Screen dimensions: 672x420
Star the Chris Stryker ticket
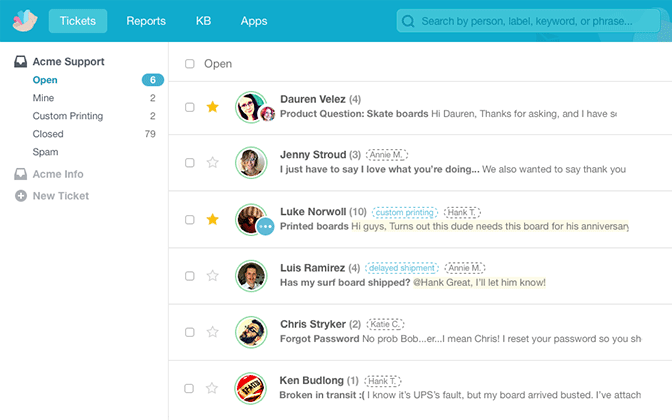pos(212,331)
